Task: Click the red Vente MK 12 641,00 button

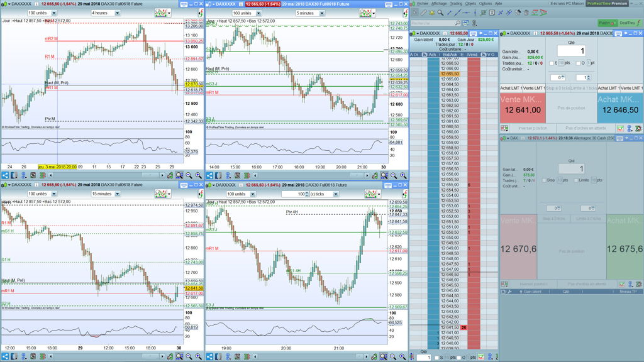Action: click(523, 107)
